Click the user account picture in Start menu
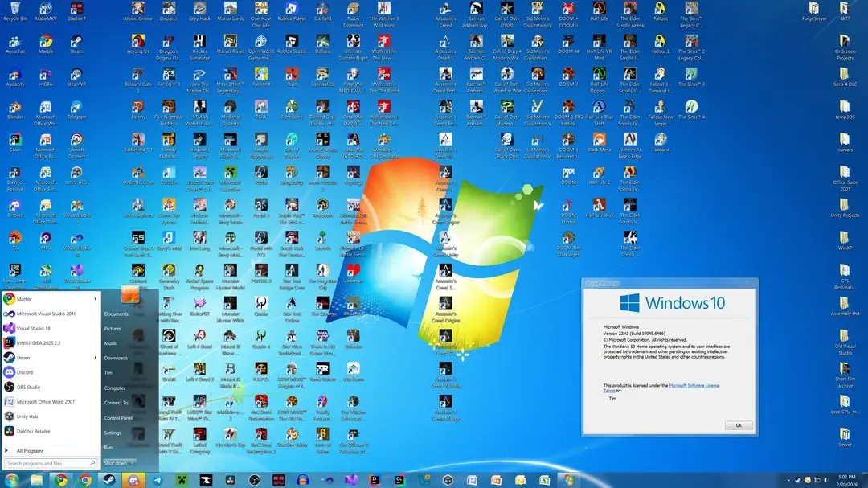The height and width of the screenshot is (488, 868). coord(130,295)
